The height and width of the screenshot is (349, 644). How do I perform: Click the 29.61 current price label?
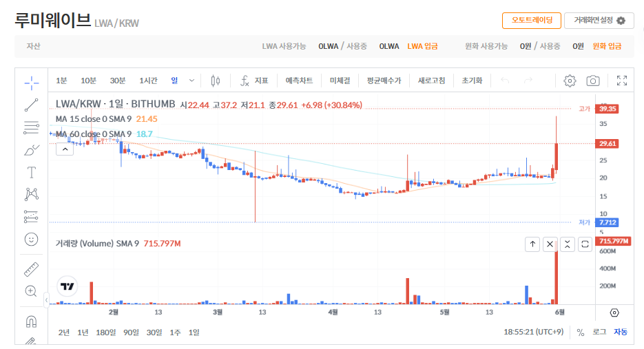tap(607, 144)
